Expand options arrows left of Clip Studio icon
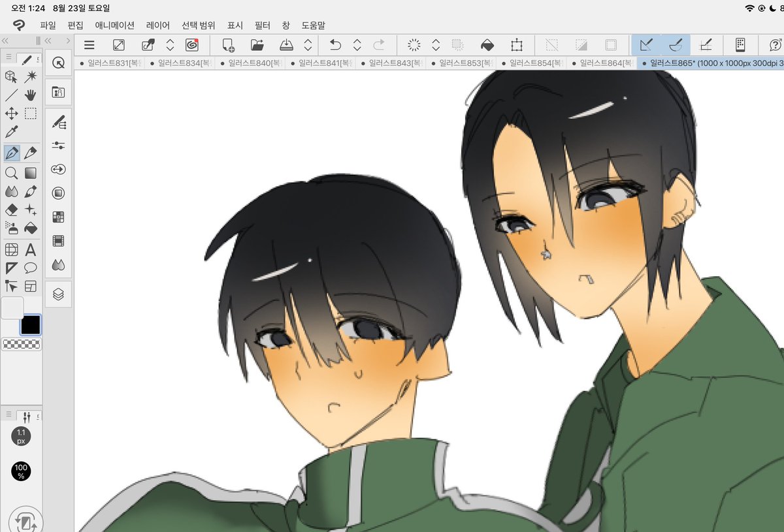784x532 pixels. coord(170,45)
